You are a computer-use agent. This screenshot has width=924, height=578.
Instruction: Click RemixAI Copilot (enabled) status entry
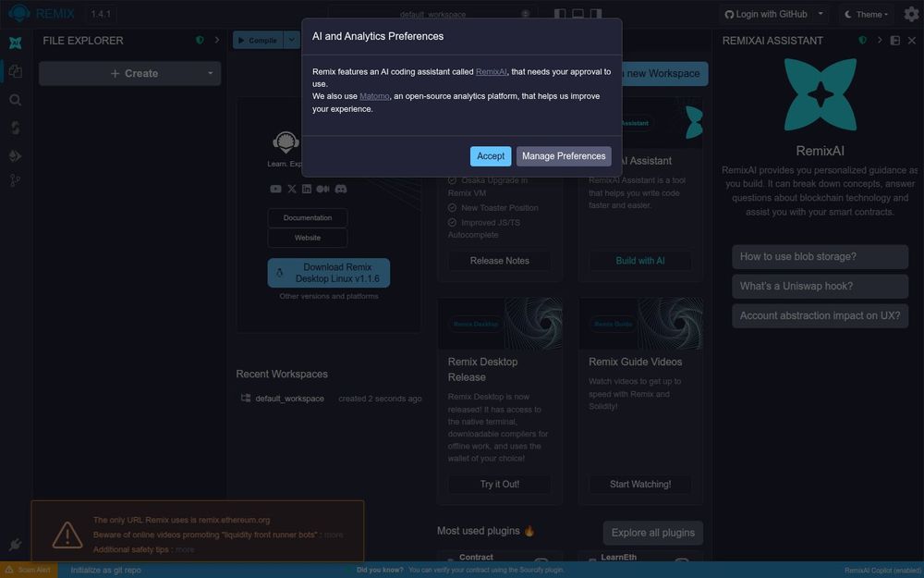point(881,571)
